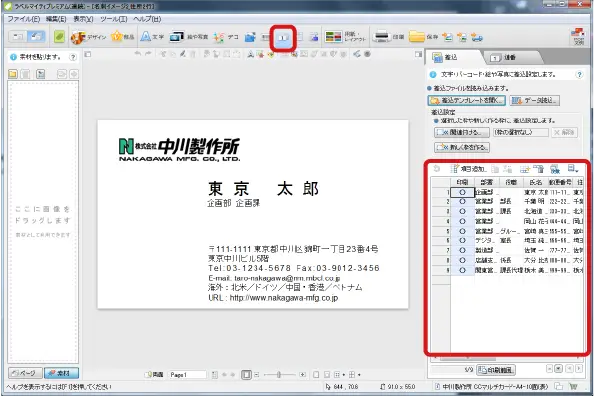Click the zoom slider in bottom bar

point(279,375)
